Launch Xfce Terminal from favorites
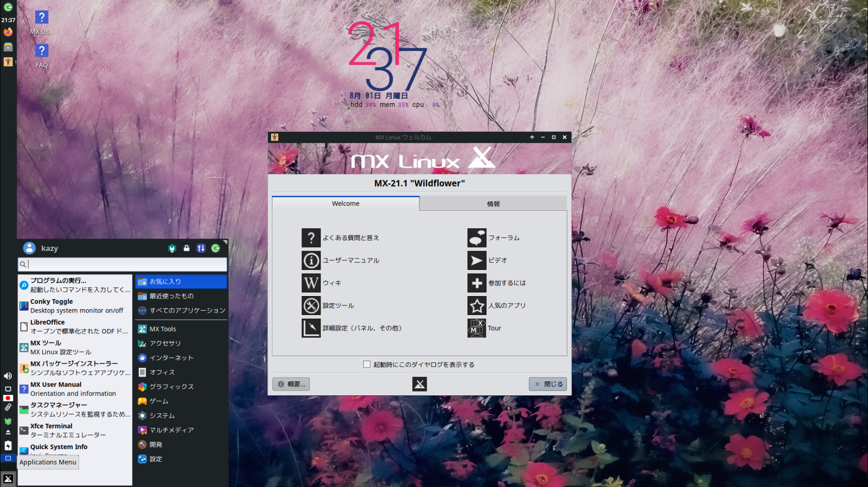Viewport: 868px width, 487px height. (x=75, y=430)
